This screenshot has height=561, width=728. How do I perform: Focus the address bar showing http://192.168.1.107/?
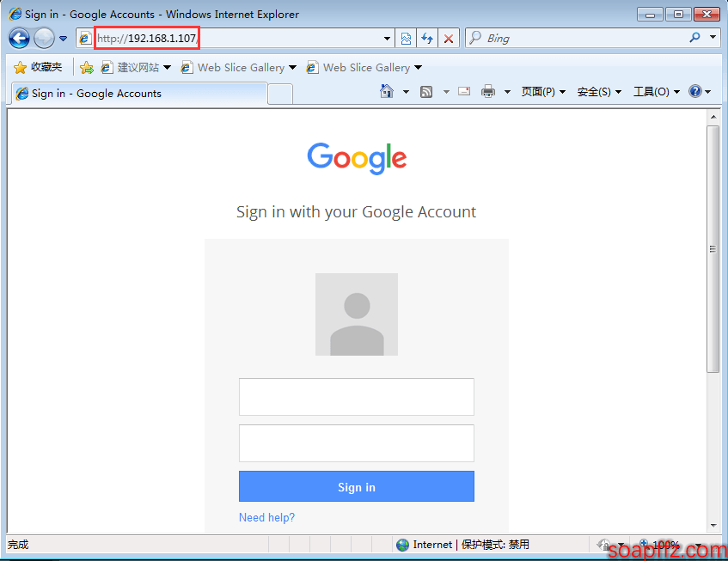point(236,38)
